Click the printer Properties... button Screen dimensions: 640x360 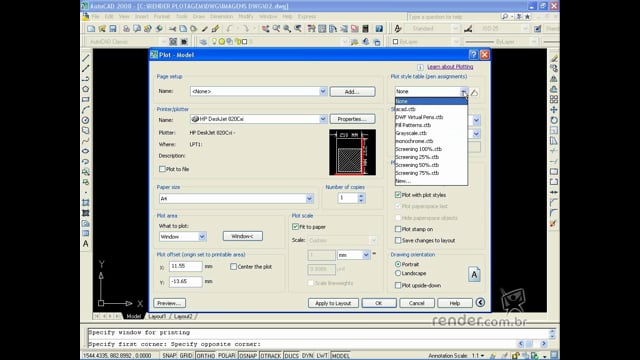pos(352,119)
